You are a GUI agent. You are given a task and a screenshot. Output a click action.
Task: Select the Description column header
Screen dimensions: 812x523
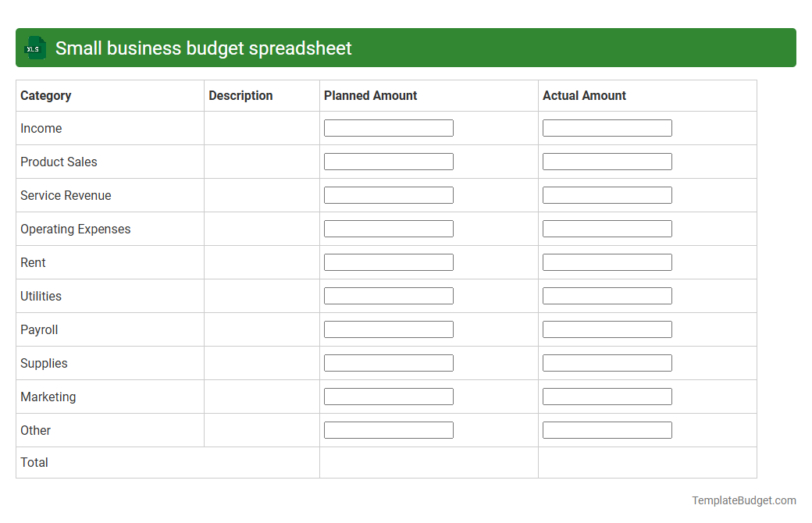[240, 95]
